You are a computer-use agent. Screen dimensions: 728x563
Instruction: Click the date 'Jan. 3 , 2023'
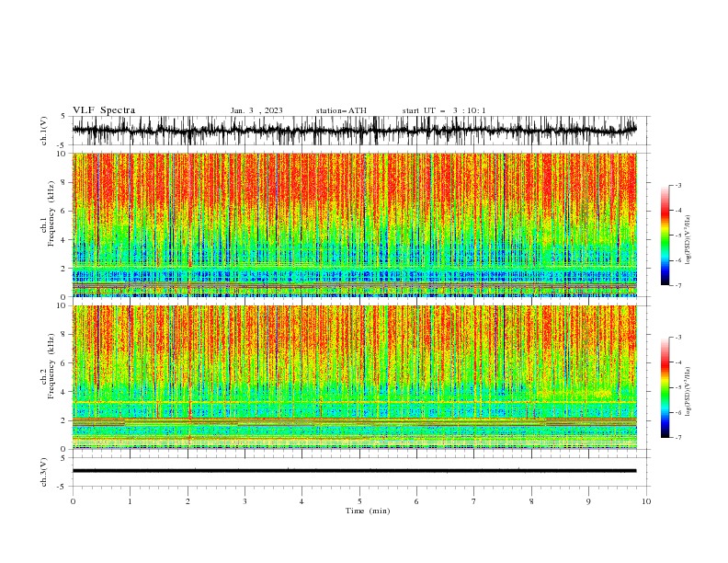[x=256, y=110]
